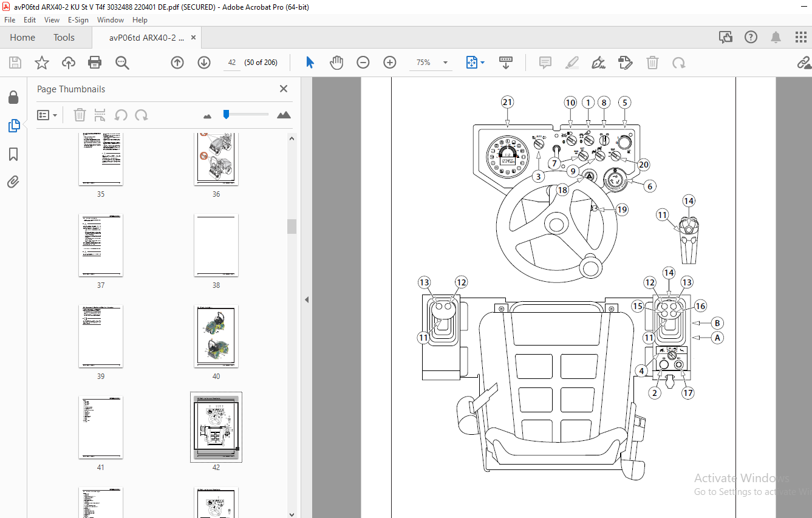This screenshot has width=812, height=518.
Task: Select the arrow Selection tool
Action: click(310, 63)
